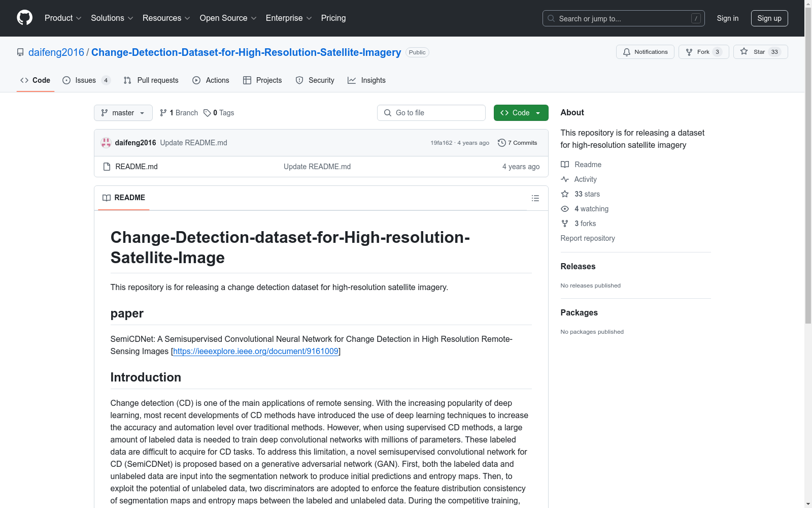Click the star icon to star the repo
Viewport: 812px width, 508px height.
point(744,51)
